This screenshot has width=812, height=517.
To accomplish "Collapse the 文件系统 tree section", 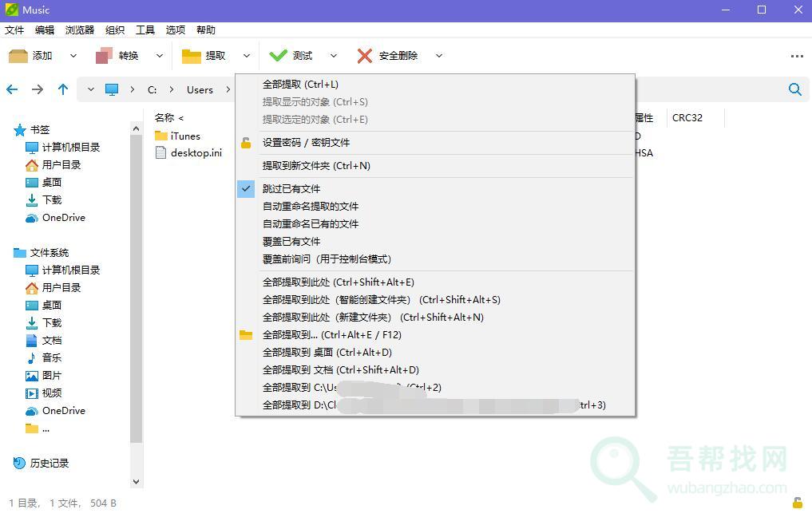I will [20, 253].
